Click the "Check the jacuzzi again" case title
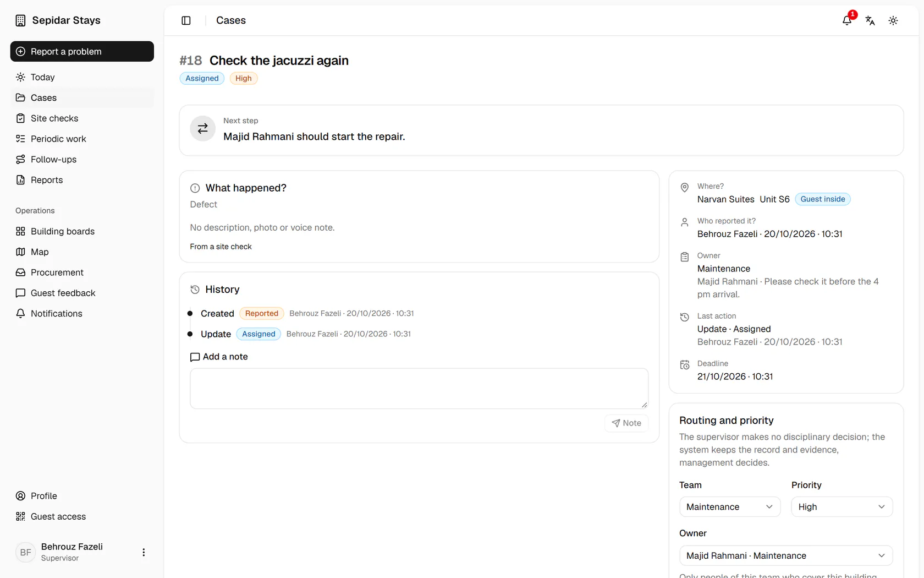The image size is (924, 578). tap(279, 61)
